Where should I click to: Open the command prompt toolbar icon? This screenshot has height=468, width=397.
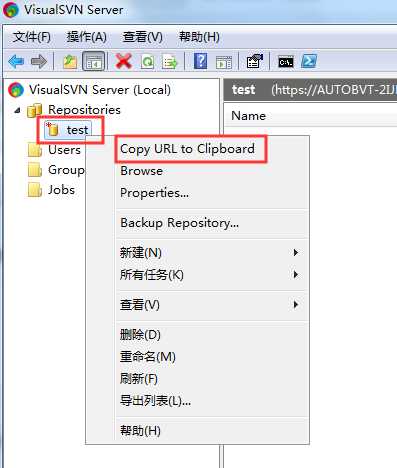click(x=286, y=62)
